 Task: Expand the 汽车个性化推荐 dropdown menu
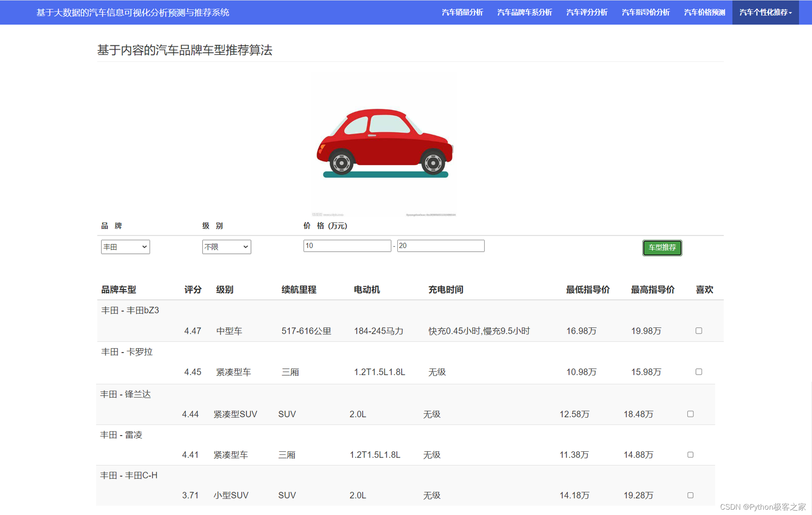pyautogui.click(x=765, y=12)
